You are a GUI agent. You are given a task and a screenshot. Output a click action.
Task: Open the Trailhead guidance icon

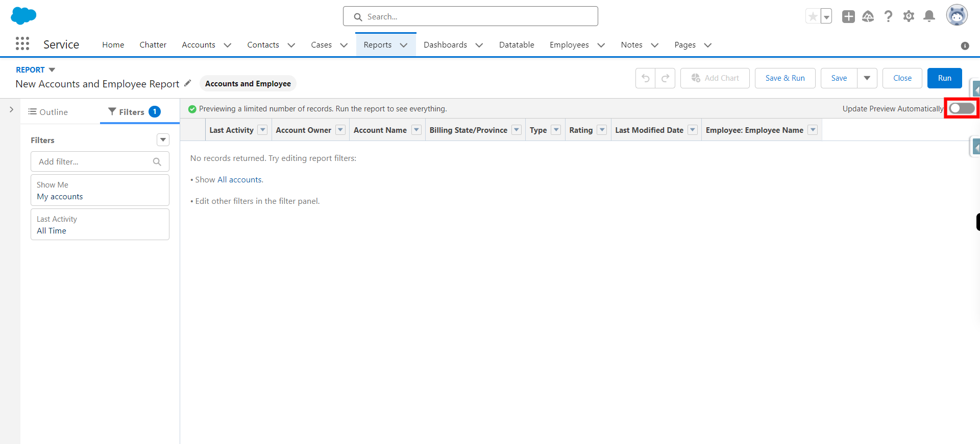point(868,16)
